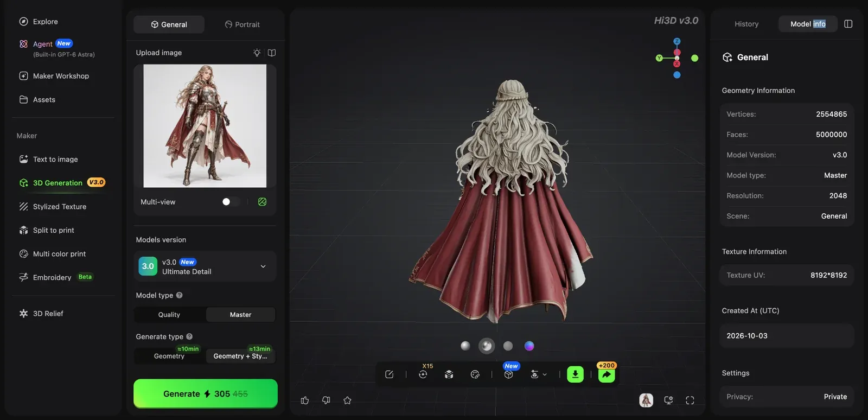This screenshot has height=420, width=868.
Task: Open viewer display settings monitor icon
Action: click(668, 400)
